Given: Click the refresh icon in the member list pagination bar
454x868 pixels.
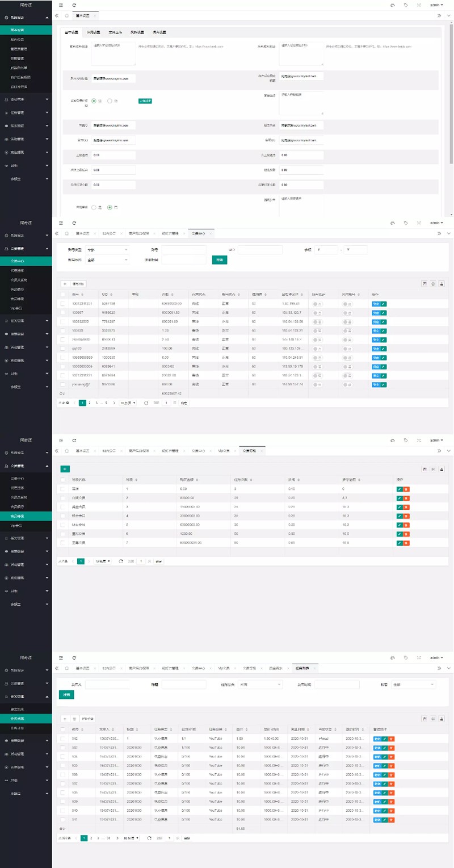Looking at the screenshot, I should pos(146,402).
